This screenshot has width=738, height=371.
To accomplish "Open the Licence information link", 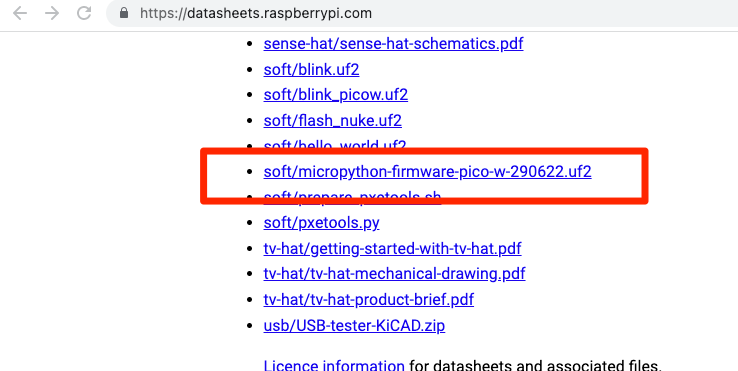I will point(334,365).
